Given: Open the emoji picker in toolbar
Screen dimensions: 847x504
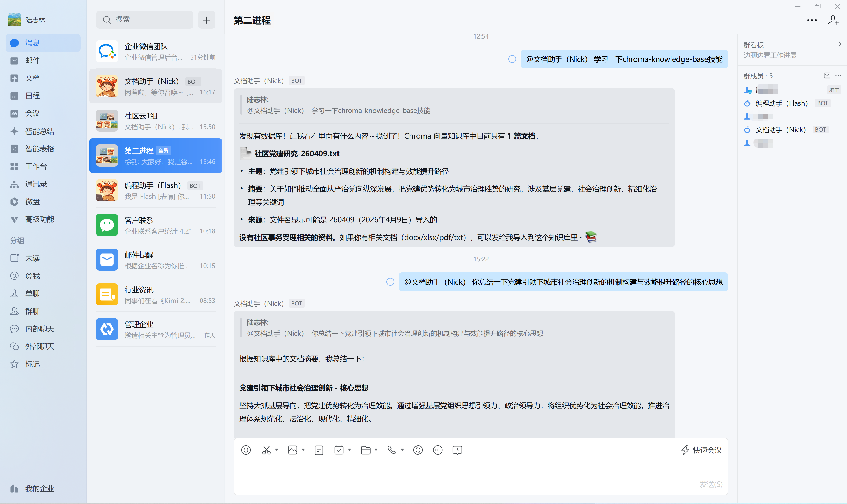Looking at the screenshot, I should coord(246,450).
